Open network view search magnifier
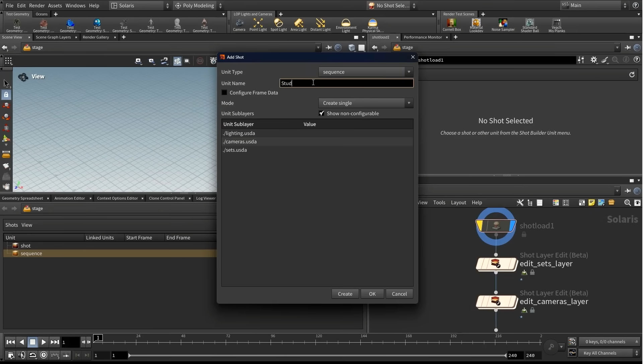The image size is (643, 364). [x=628, y=203]
